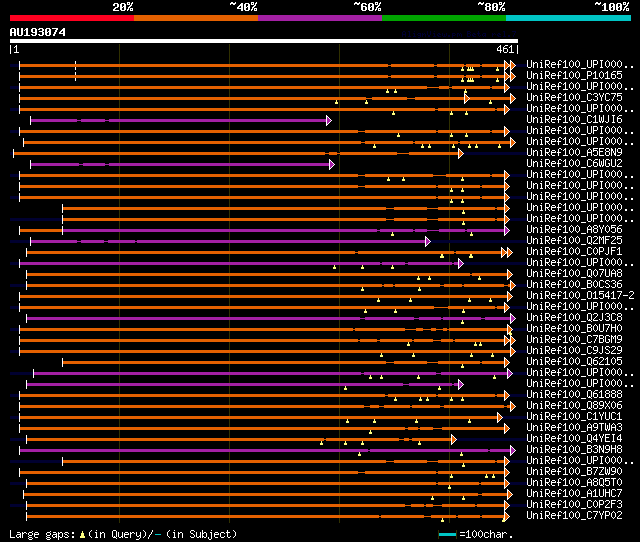640x542 pixels.
Task: Click the green ~80% identity legend segment
Action: pyautogui.click(x=444, y=18)
